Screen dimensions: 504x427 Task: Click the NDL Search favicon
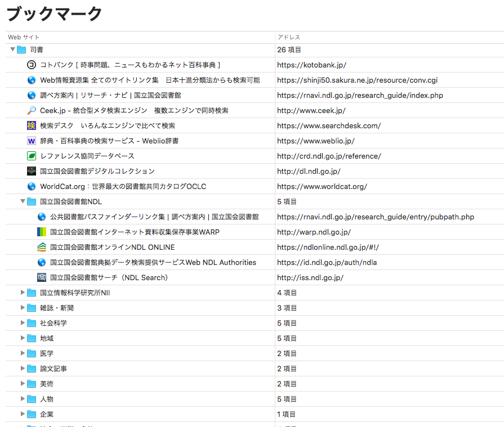42,277
